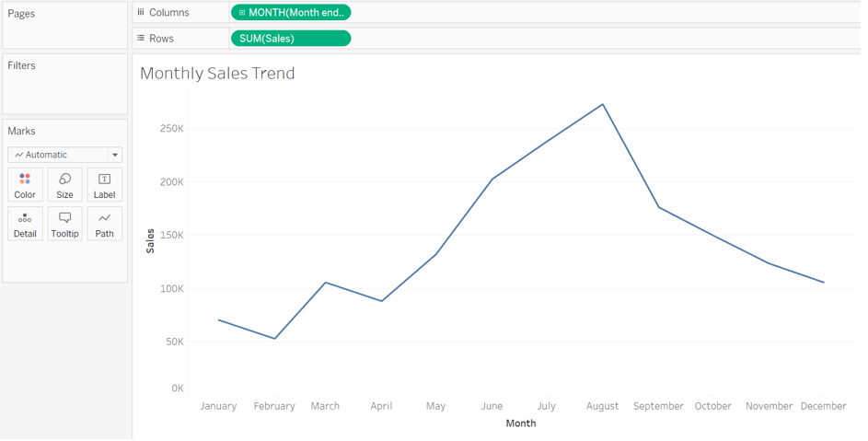Click the Rows shelf icon
The width and height of the screenshot is (868, 441).
(x=141, y=39)
